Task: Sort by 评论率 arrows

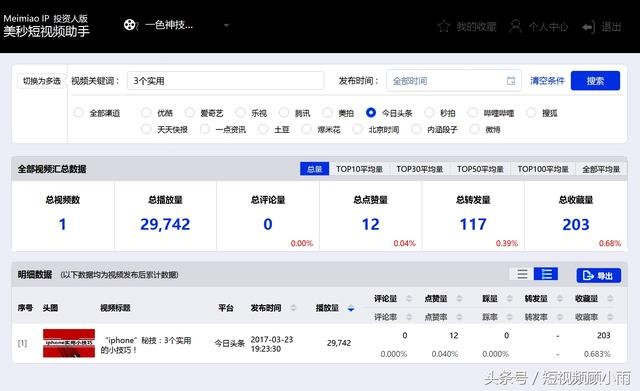Action: pyautogui.click(x=409, y=317)
